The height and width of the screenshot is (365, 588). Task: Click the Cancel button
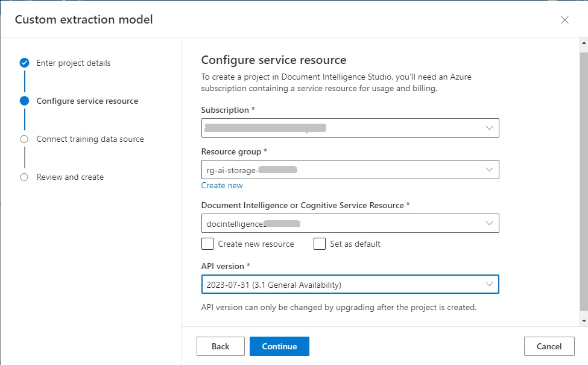tap(549, 346)
